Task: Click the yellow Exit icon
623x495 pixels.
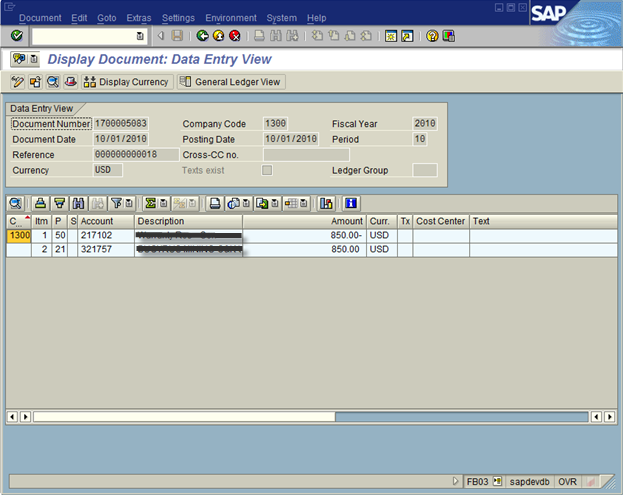Action: 219,36
